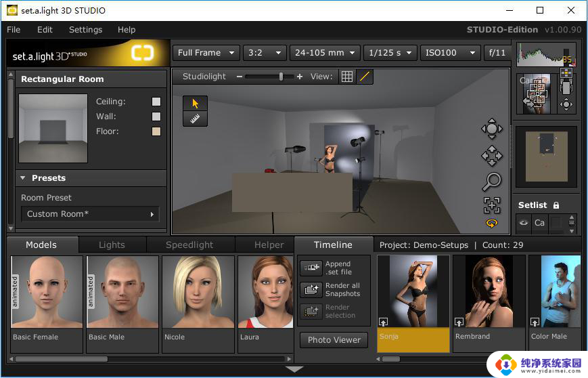This screenshot has width=588, height=378.
Task: Increase studiolight with the plus icon
Action: [x=300, y=77]
